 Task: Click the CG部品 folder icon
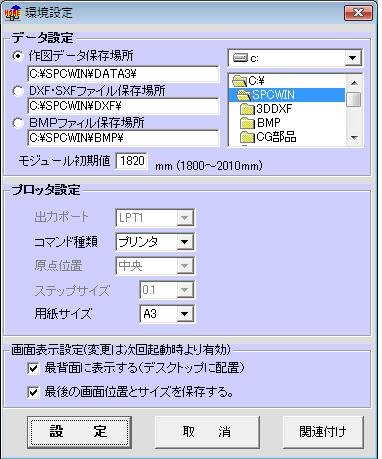tap(247, 137)
